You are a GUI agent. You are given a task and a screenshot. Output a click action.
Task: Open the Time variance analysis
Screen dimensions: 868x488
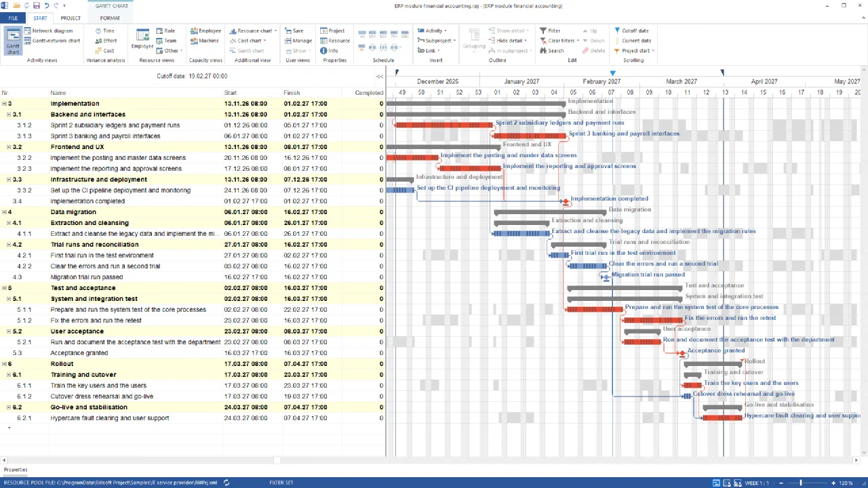104,30
